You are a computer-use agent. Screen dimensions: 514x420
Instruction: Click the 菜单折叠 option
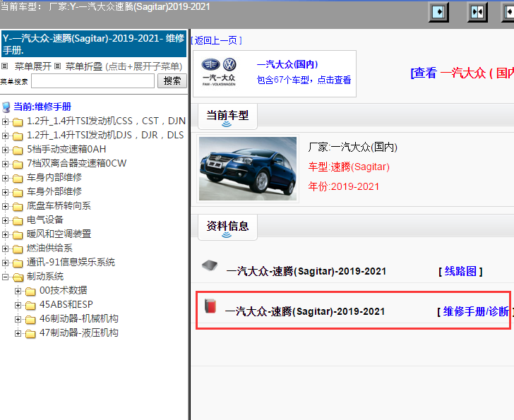click(x=84, y=66)
